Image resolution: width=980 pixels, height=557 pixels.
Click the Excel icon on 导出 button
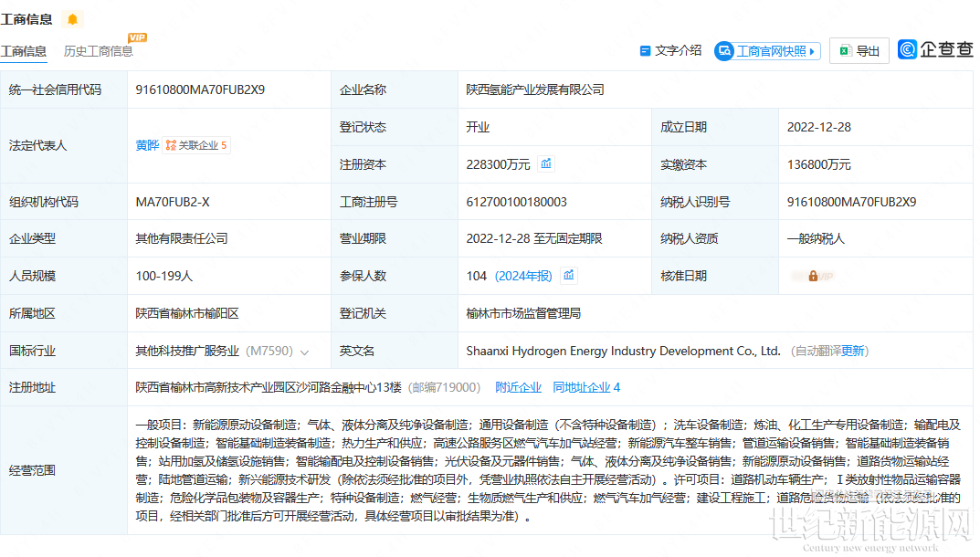pos(846,51)
